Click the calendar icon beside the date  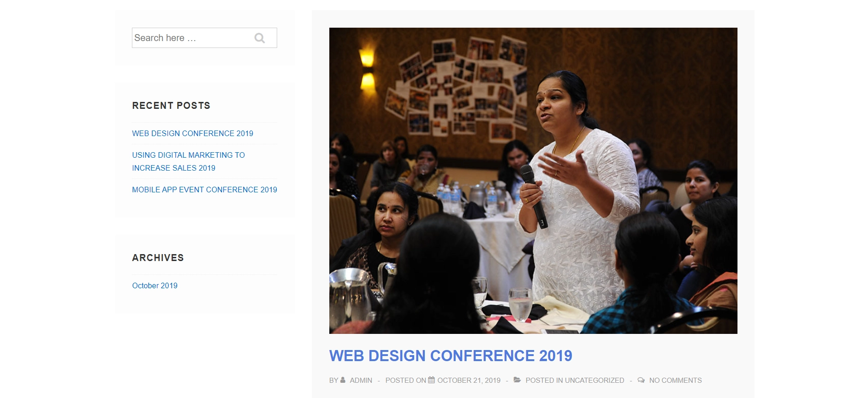(431, 380)
